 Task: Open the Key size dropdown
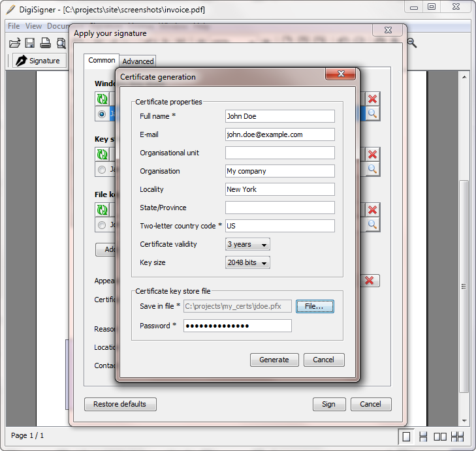click(247, 262)
